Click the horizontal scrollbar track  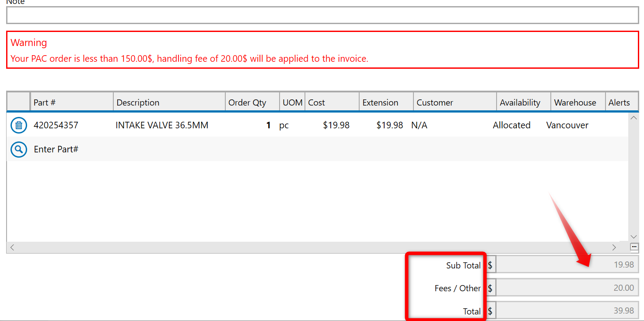click(306, 247)
